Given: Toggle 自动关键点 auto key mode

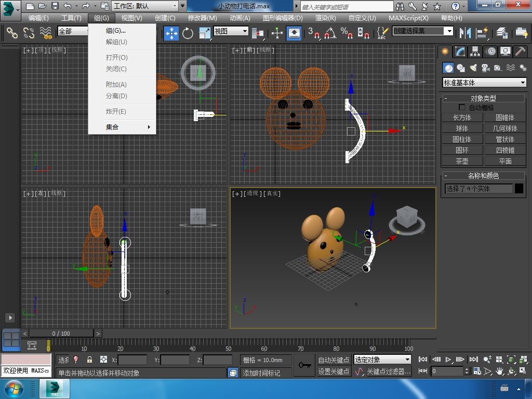Looking at the screenshot, I should [334, 360].
